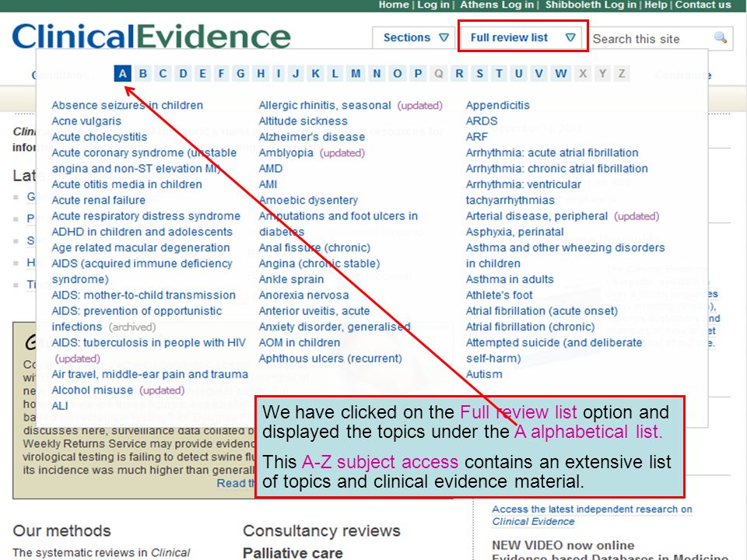The width and height of the screenshot is (747, 560).
Task: Open the Altitude sickness review
Action: (x=303, y=121)
